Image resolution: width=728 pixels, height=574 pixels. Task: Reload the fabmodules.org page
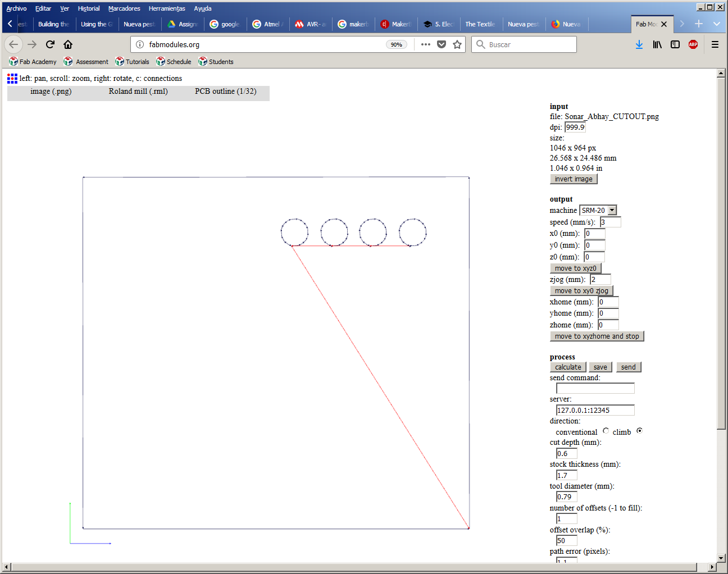click(50, 44)
